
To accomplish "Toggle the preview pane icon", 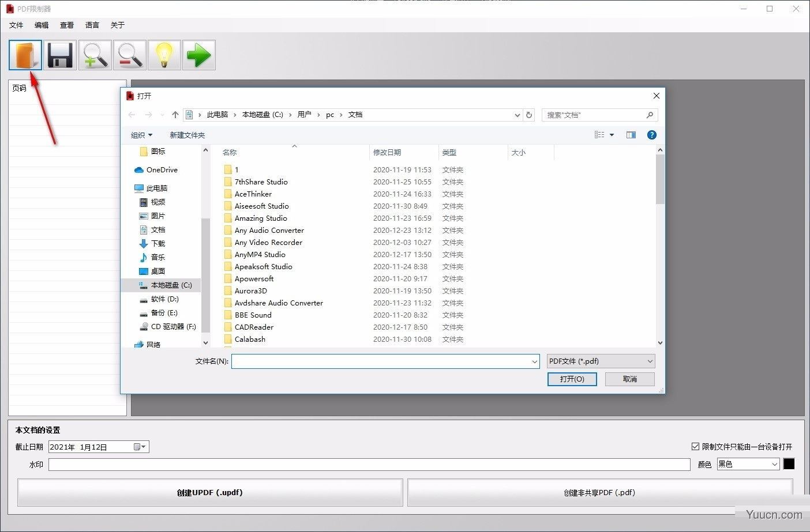I will coord(631,135).
